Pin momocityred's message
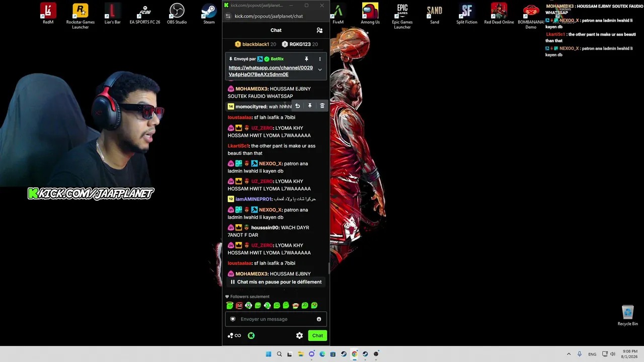 click(310, 106)
